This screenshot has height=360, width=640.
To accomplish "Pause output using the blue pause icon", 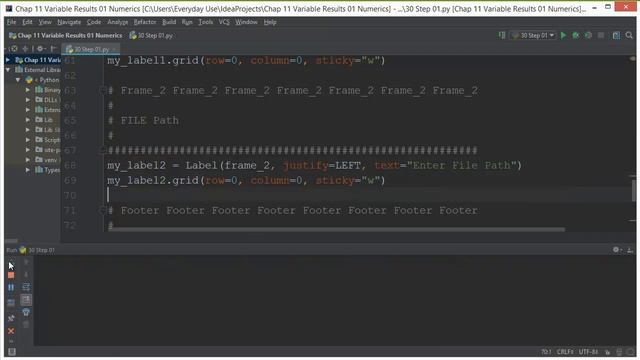I will 11,287.
